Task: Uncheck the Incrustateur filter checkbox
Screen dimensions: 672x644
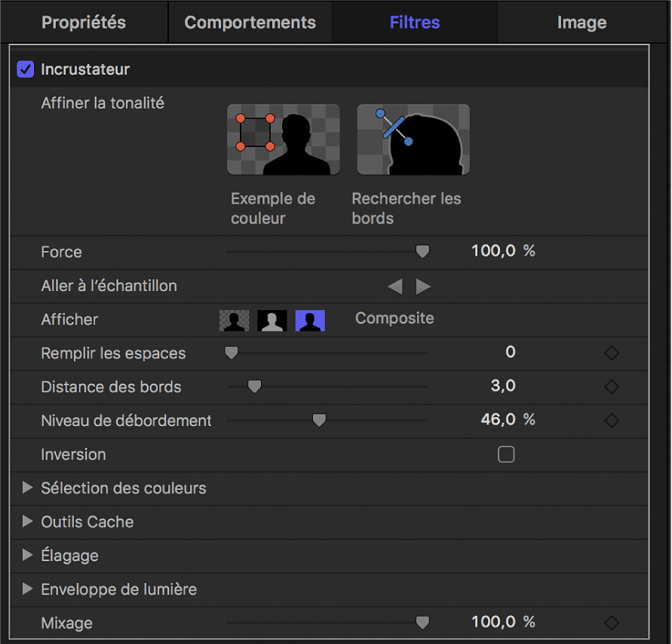Action: coord(25,69)
